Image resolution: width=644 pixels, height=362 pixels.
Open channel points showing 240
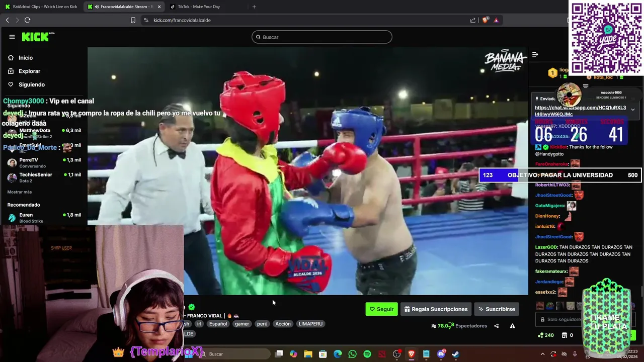[x=546, y=335]
